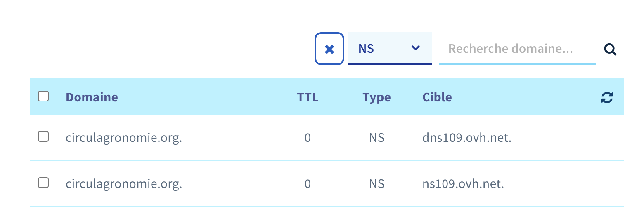
Task: Click the TTL column header
Action: click(x=308, y=97)
